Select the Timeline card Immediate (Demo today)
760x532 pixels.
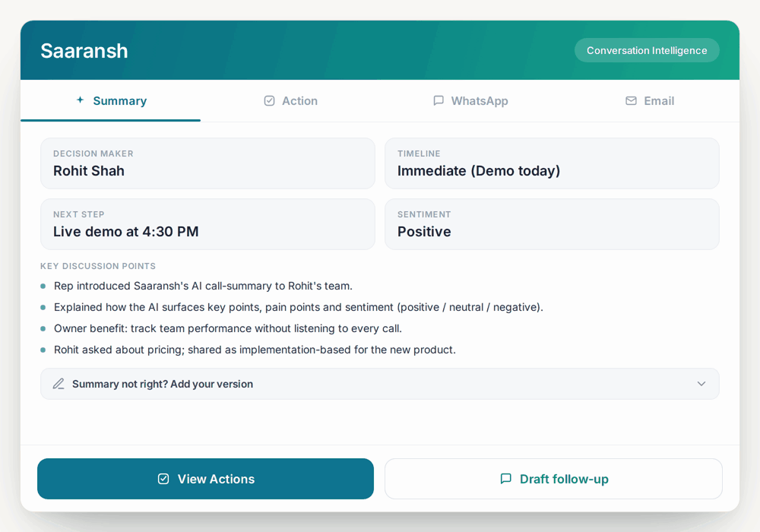[552, 163]
